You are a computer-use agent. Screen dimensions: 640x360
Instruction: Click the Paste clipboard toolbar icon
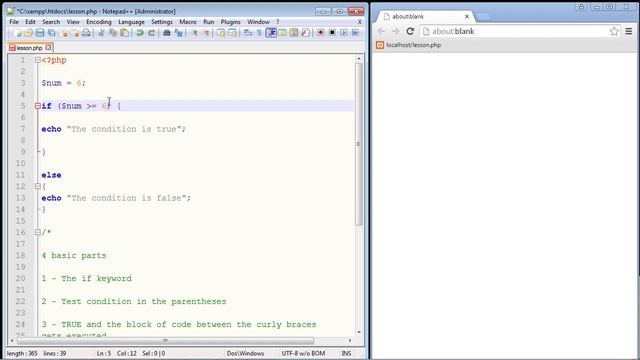pos(124,33)
